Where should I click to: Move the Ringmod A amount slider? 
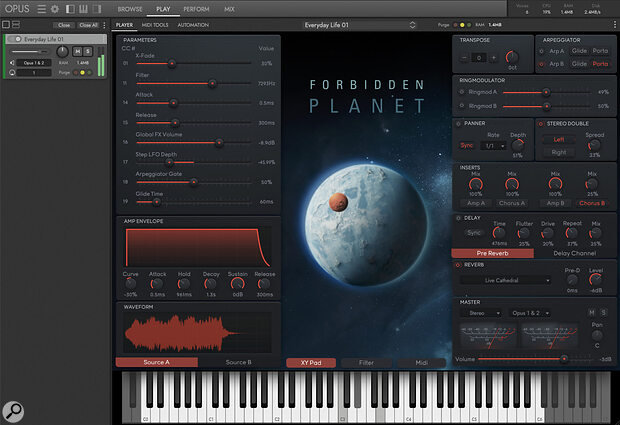coord(546,92)
